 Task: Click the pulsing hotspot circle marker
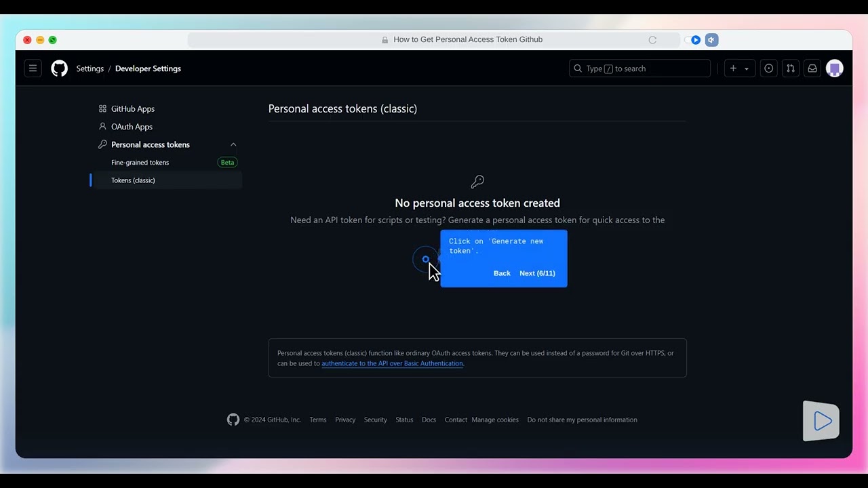click(x=425, y=259)
